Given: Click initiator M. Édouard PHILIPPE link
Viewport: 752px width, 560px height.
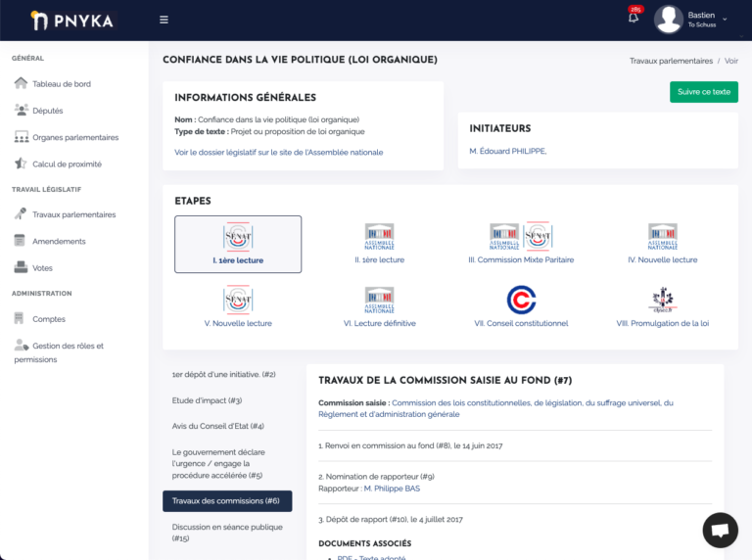Looking at the screenshot, I should [x=508, y=151].
